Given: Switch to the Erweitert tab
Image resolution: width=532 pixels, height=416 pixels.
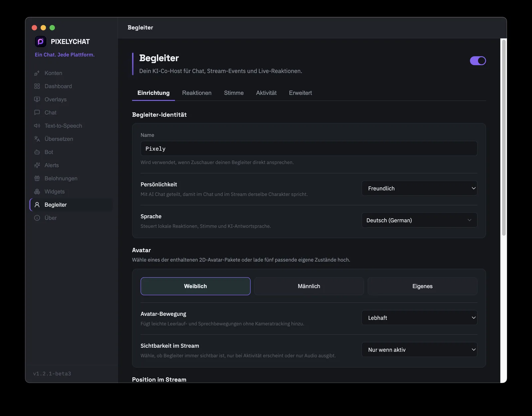Looking at the screenshot, I should [x=300, y=93].
